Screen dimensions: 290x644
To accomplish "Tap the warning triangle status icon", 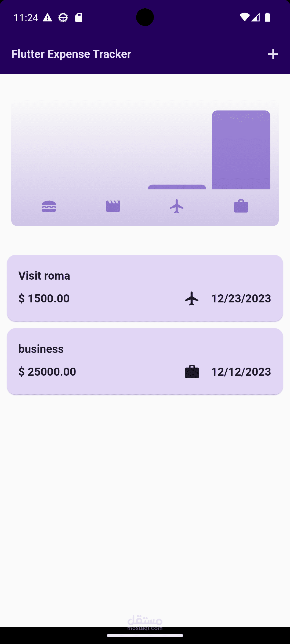I will click(48, 18).
